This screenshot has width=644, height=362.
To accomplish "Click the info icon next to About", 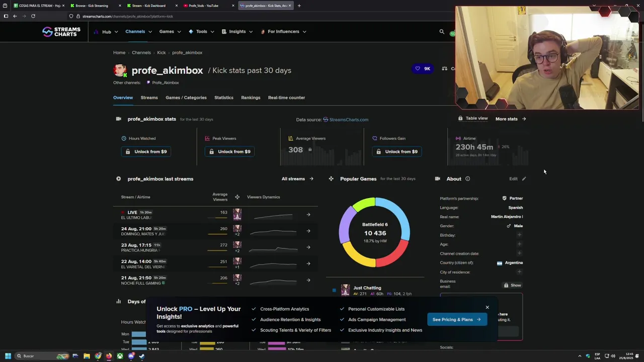I will 467,178.
